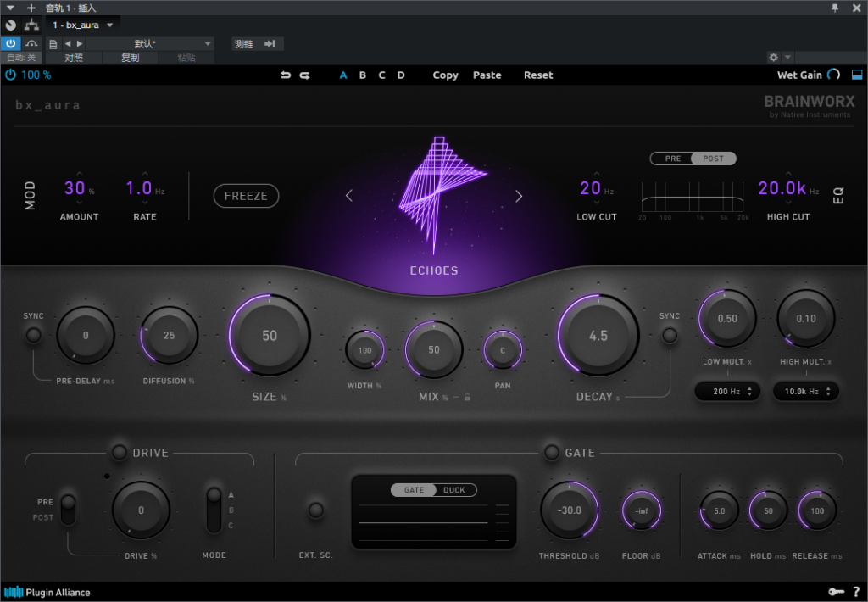Select DUCK in the GATE/DUCK switch

(454, 490)
